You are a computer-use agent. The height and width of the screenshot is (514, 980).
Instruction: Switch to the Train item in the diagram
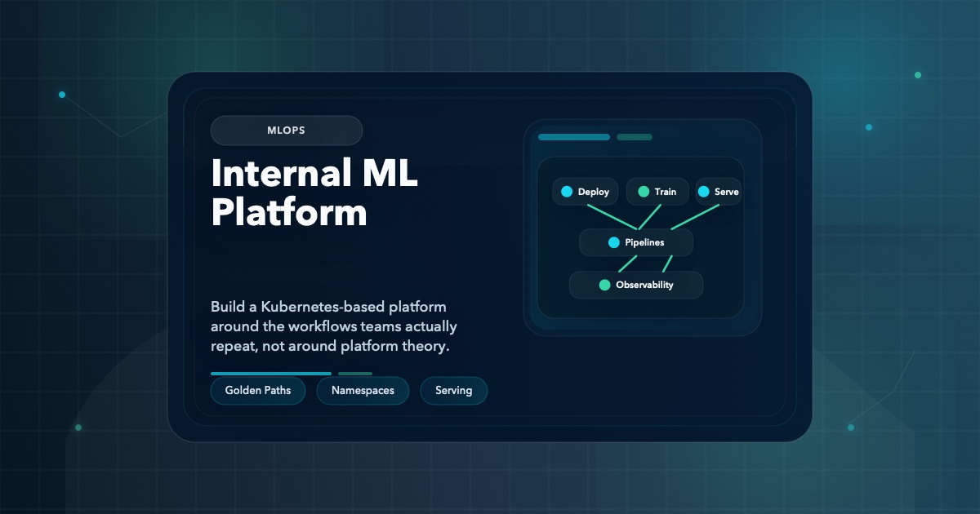coord(657,191)
